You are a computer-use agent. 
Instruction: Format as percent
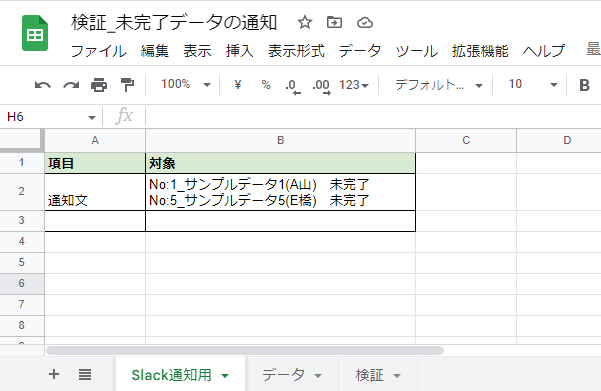tap(266, 84)
